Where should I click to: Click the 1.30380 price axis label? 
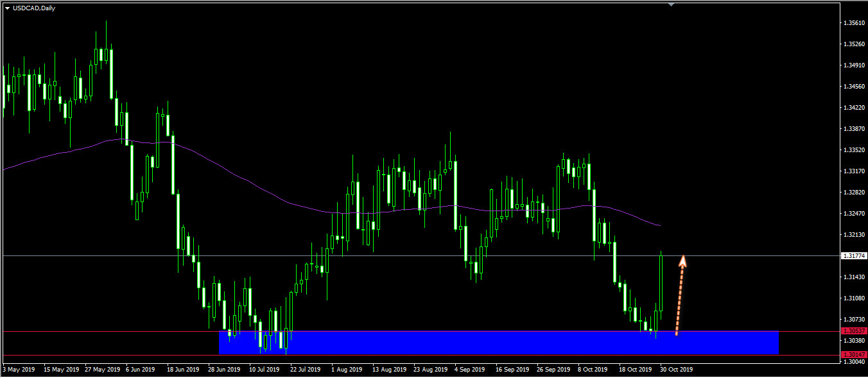coord(854,341)
